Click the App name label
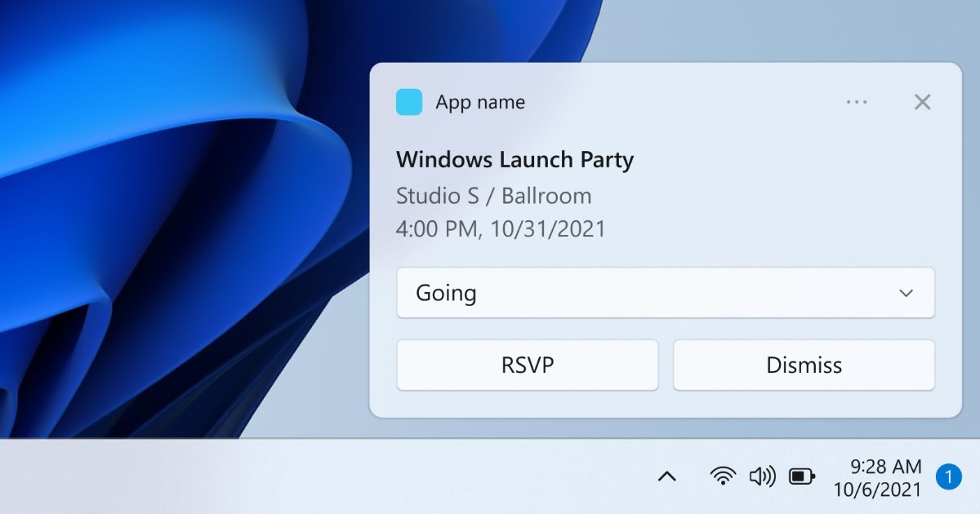This screenshot has width=980, height=514. pyautogui.click(x=480, y=102)
